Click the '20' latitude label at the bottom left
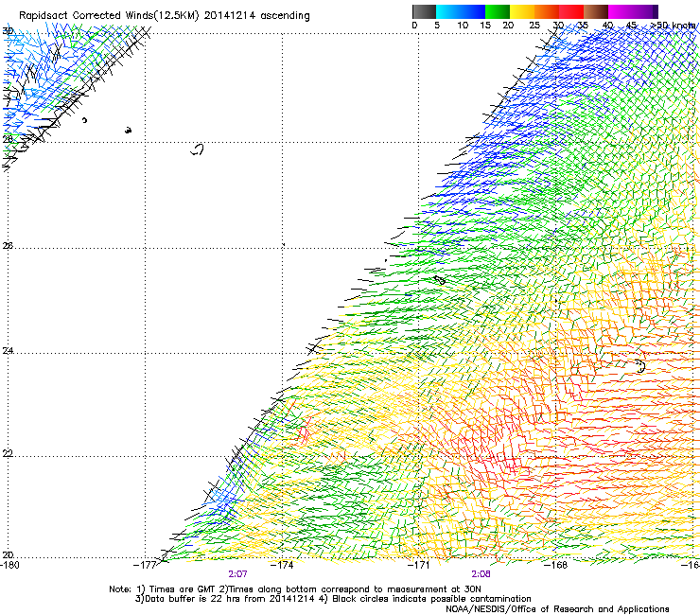The image size is (700, 615). pos(8,555)
